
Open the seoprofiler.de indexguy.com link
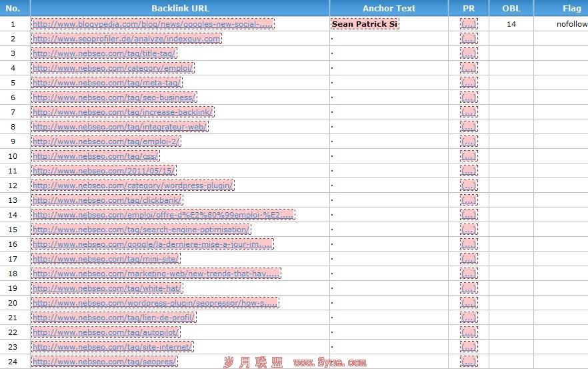[x=126, y=39]
